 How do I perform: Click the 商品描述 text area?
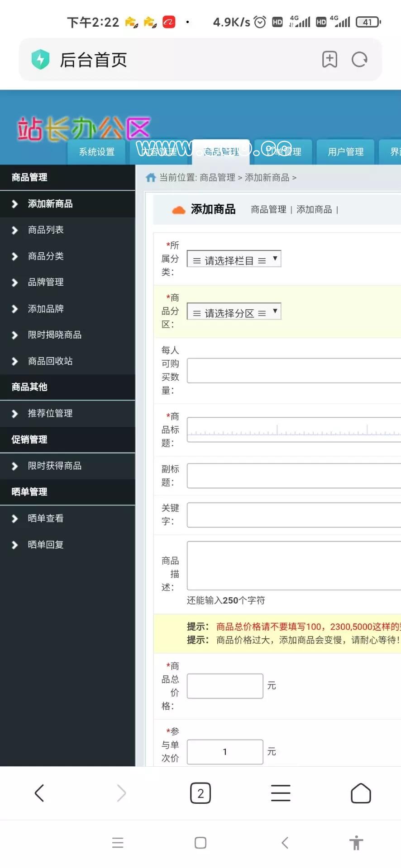point(294,566)
